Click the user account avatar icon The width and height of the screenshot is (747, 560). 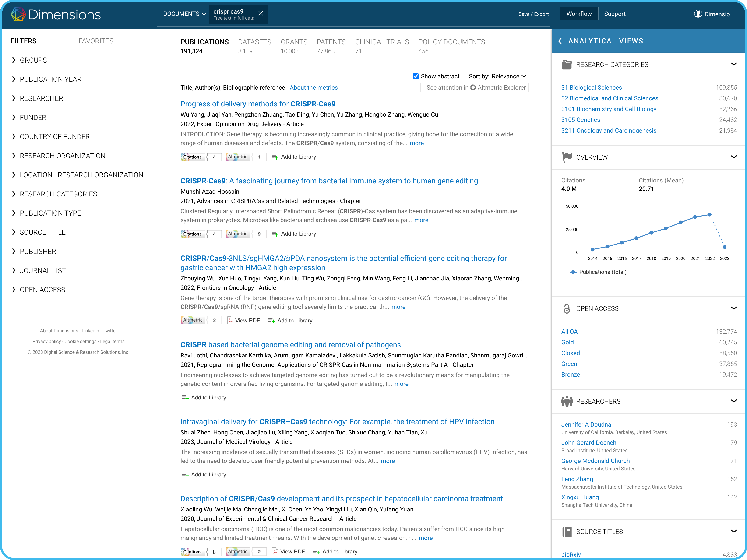coord(698,14)
